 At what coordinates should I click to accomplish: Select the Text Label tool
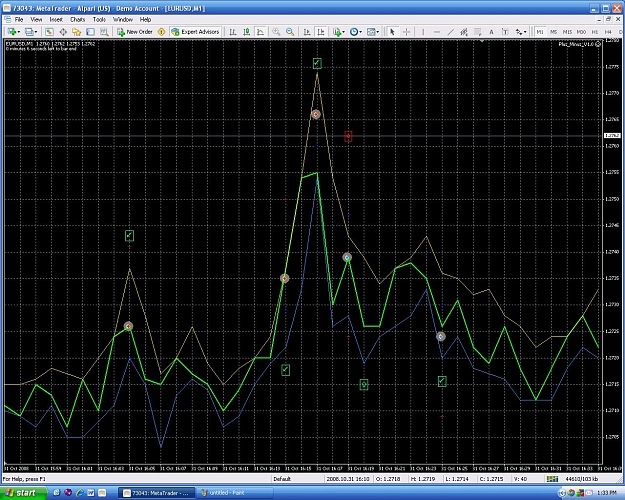(x=505, y=32)
